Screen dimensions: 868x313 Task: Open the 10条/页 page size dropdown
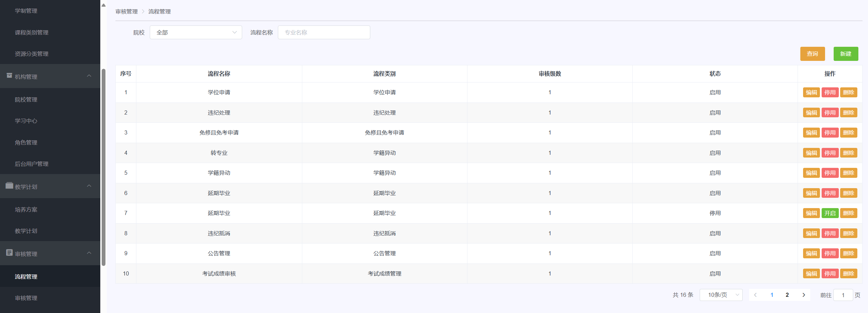[x=721, y=295]
